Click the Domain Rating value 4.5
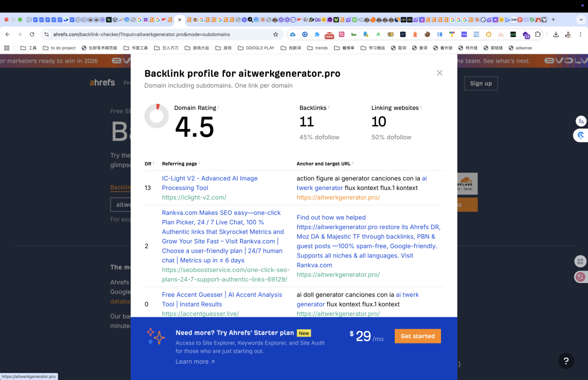 point(194,127)
